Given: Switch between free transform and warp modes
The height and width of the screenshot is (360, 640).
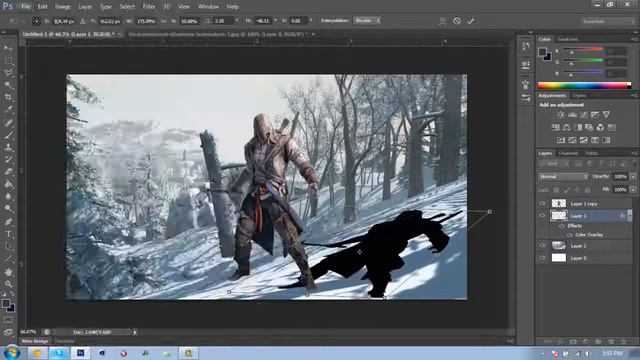Looking at the screenshot, I should [x=442, y=21].
